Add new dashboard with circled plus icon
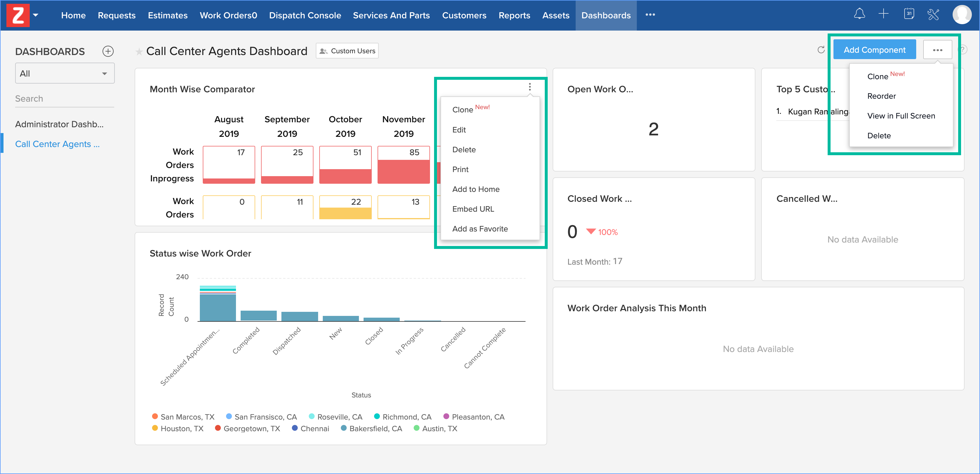 108,51
